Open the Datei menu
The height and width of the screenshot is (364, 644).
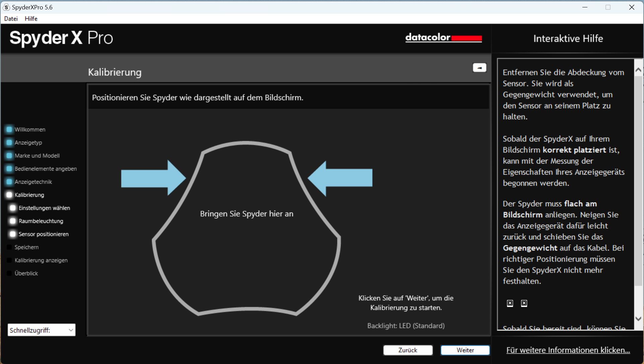(11, 18)
